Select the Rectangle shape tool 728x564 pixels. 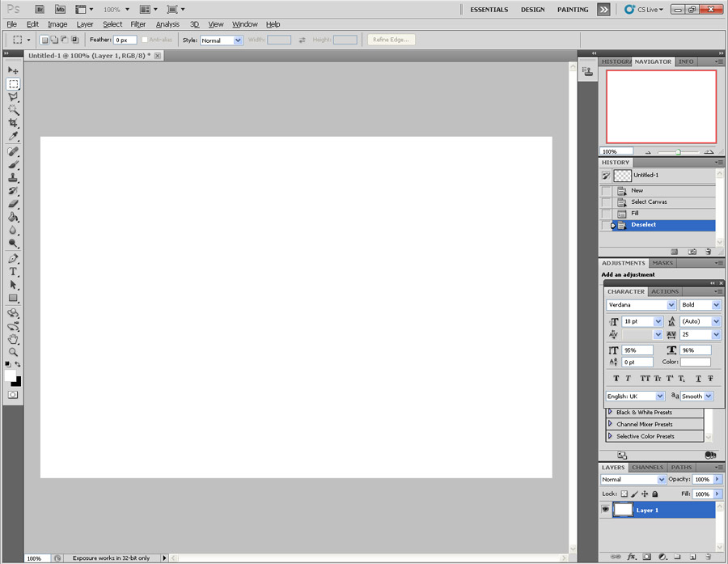pyautogui.click(x=13, y=298)
